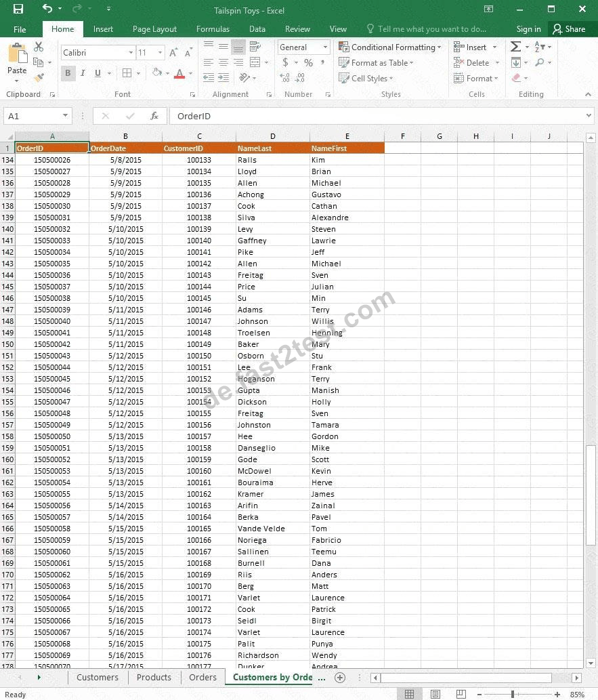Screen dimensions: 598x700
Task: Click the Percent Style icon
Action: point(308,62)
